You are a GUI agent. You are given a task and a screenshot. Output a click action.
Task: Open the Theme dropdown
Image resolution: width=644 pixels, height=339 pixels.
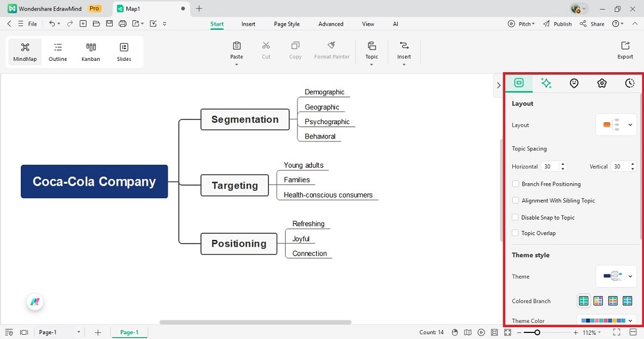tap(616, 276)
